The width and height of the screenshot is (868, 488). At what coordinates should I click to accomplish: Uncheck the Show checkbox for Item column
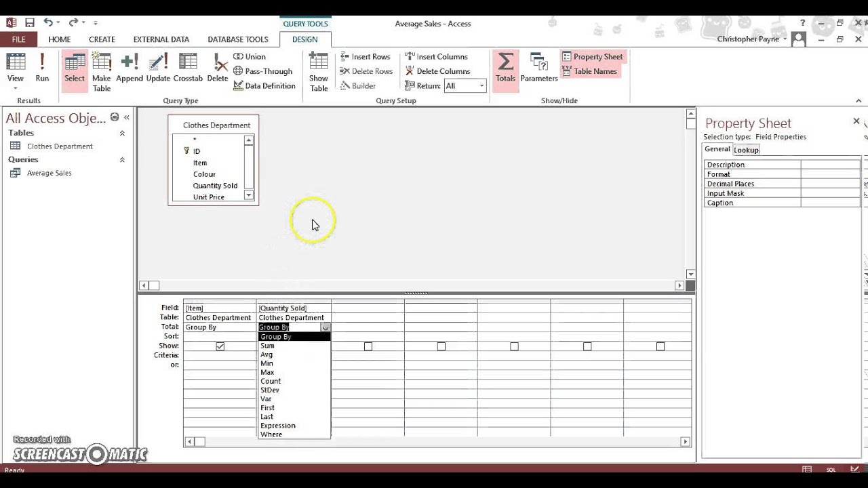[220, 346]
